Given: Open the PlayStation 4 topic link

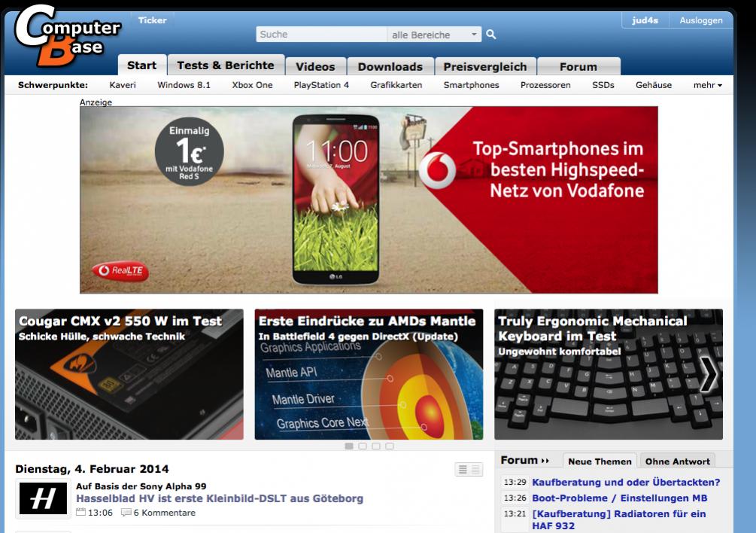Looking at the screenshot, I should (321, 85).
